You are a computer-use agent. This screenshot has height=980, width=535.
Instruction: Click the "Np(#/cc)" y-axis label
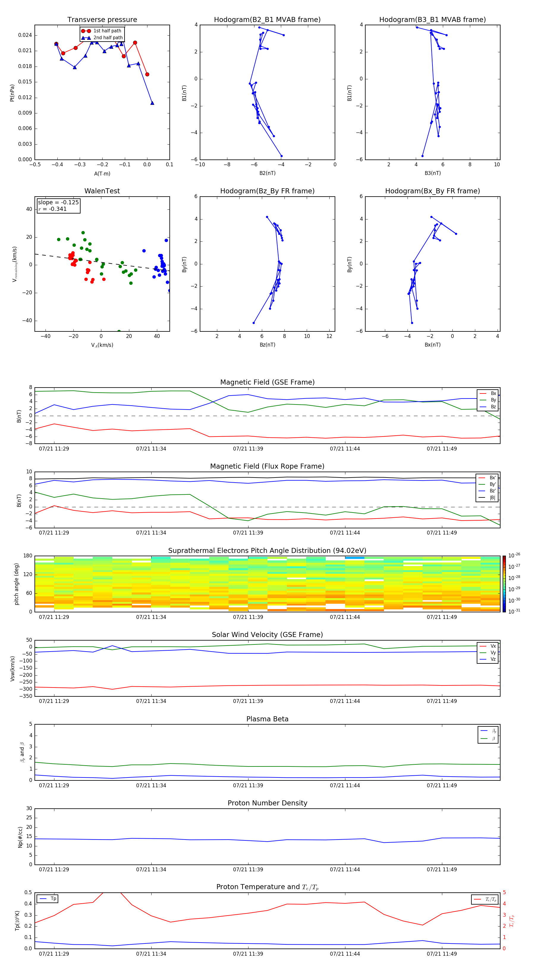pyautogui.click(x=20, y=837)
